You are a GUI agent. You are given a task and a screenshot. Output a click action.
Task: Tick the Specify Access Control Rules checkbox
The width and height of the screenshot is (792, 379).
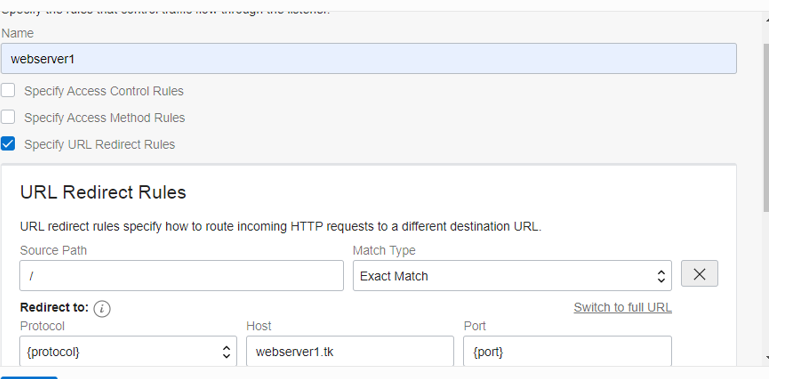(x=8, y=90)
